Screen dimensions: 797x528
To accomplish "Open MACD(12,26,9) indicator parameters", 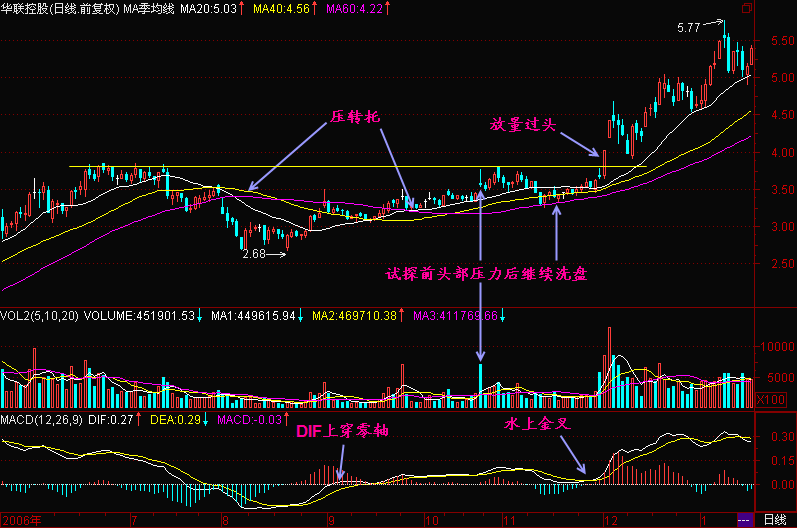I will [42, 417].
